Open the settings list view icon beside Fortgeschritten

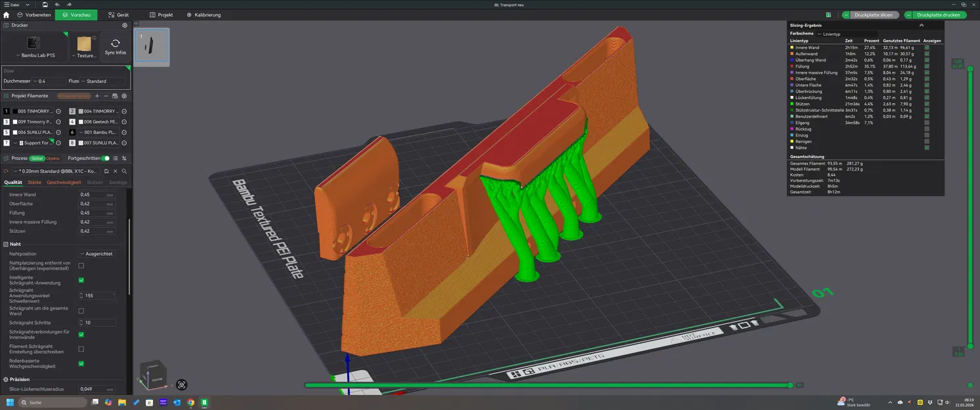116,158
